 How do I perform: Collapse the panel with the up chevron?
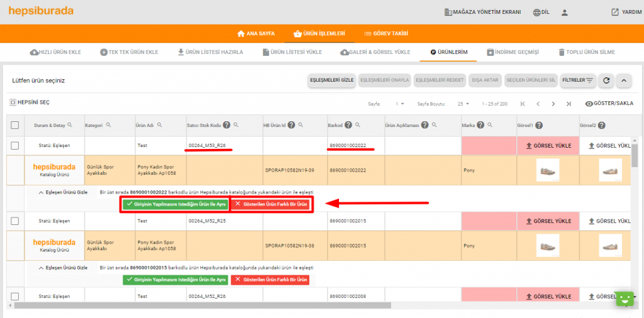click(x=623, y=80)
